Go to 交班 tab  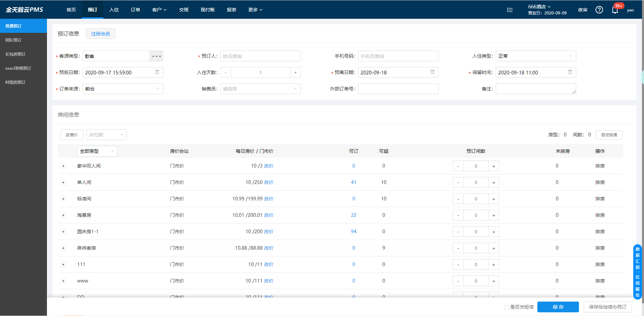coord(184,10)
